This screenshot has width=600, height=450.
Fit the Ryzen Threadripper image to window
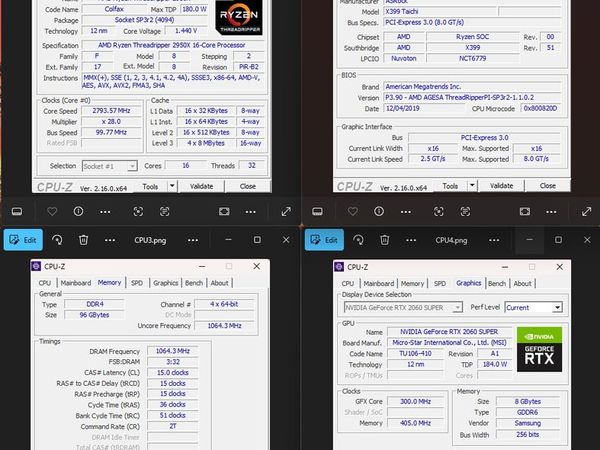pos(224,212)
